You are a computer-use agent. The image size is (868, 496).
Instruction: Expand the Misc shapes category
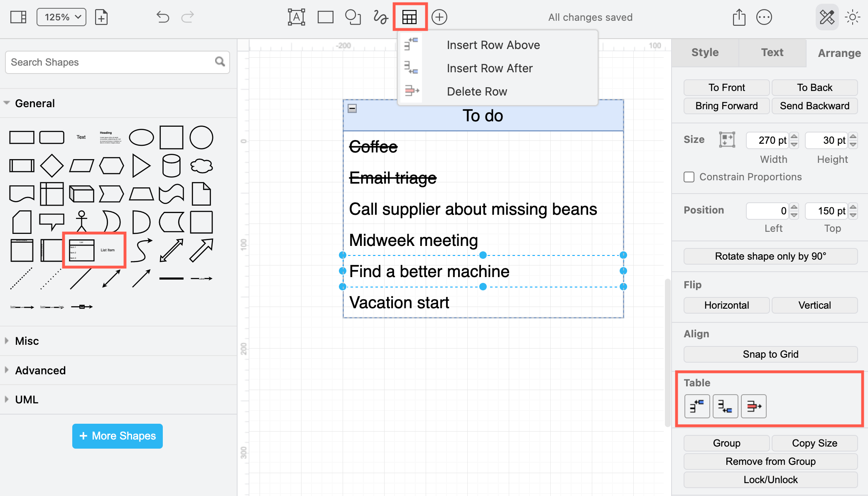26,340
